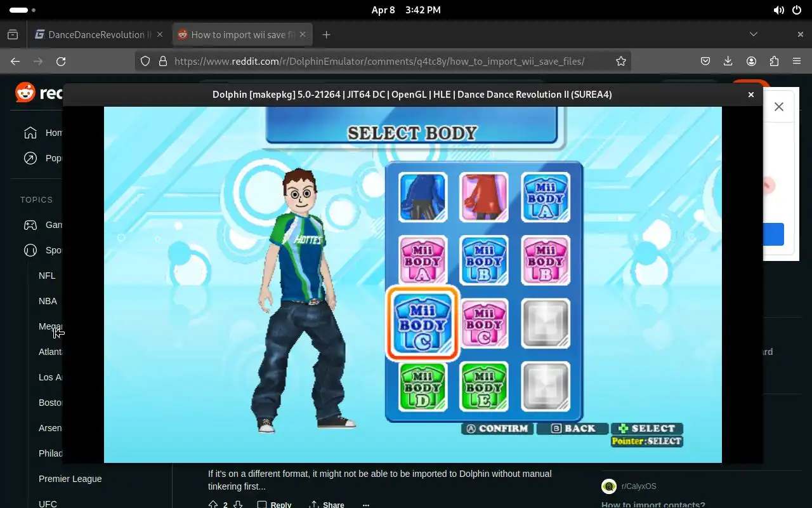Open the Pocket save icon

pyautogui.click(x=705, y=61)
